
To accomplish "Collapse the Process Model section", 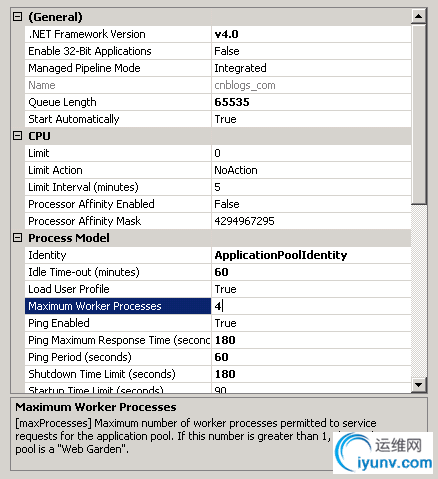I will point(17,238).
